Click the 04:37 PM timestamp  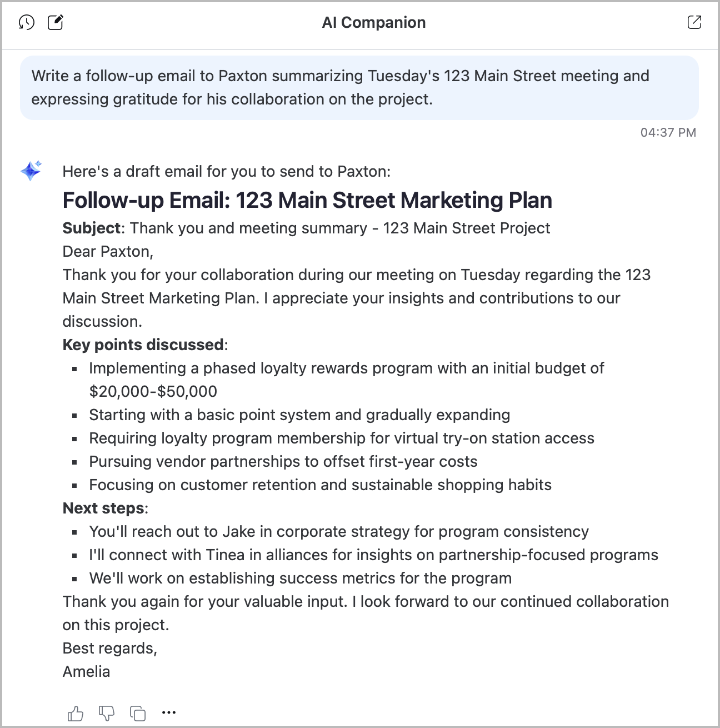667,132
